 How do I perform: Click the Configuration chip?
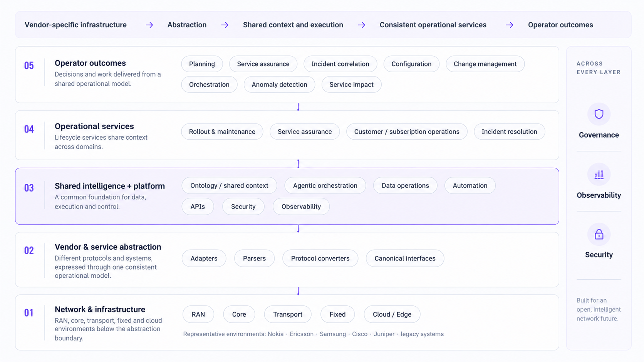[x=411, y=64]
